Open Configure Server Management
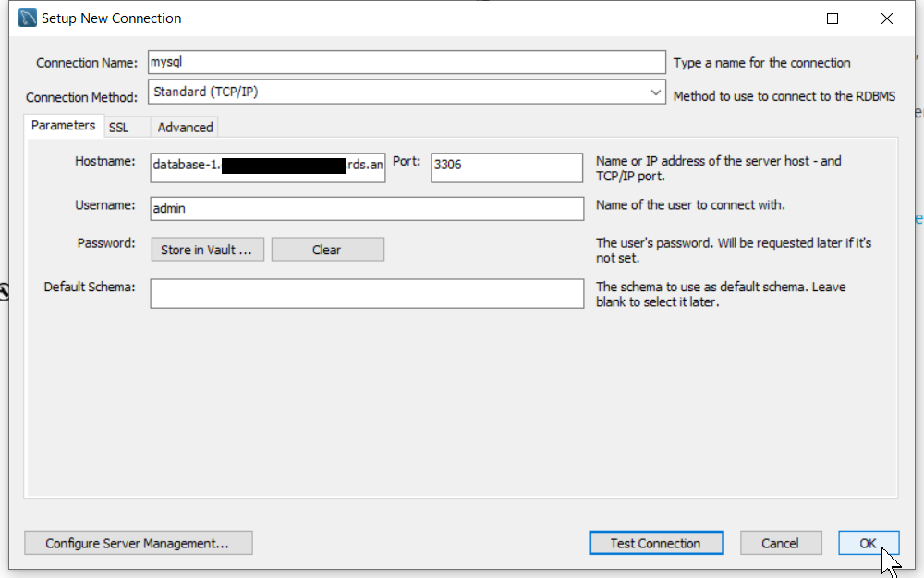This screenshot has height=578, width=924. point(139,543)
